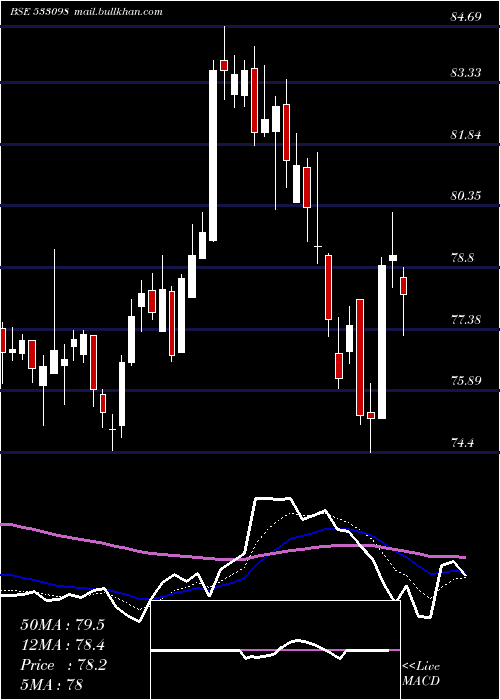The width and height of the screenshot is (500, 700).
Task: Click the mail.bullkhan.com header text
Action: tap(117, 12)
